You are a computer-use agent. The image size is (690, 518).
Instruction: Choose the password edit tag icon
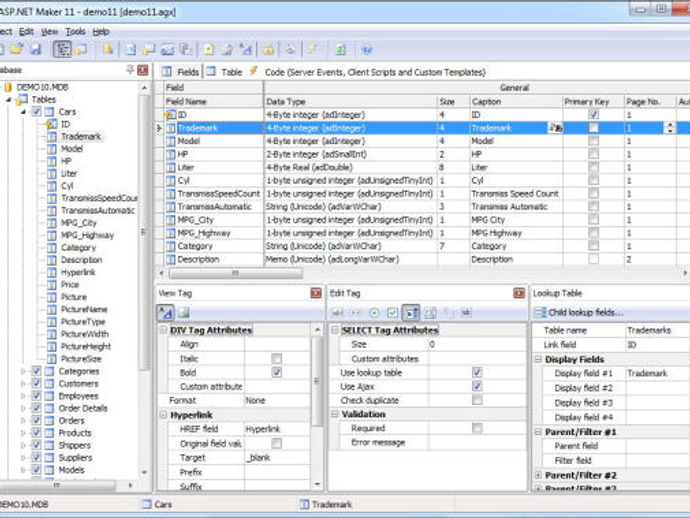355,313
